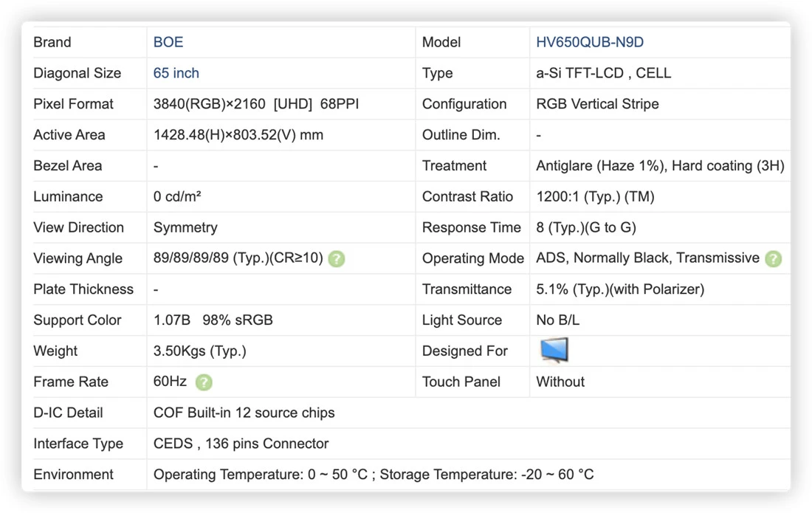Click the Frame Rate row label

pyautogui.click(x=71, y=382)
